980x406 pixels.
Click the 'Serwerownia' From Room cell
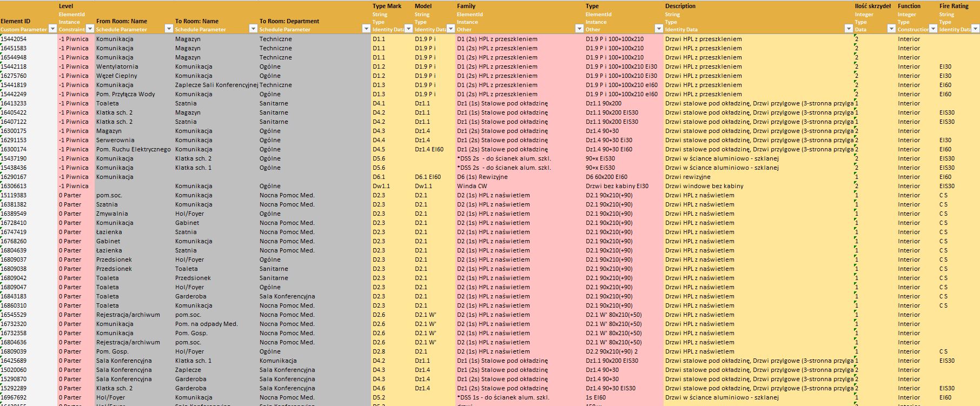point(115,140)
